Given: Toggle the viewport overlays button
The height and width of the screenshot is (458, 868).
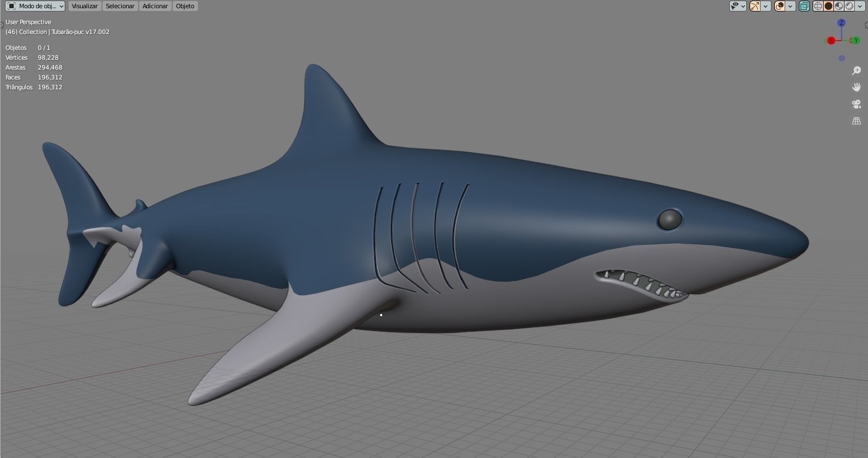Looking at the screenshot, I should tap(780, 6).
